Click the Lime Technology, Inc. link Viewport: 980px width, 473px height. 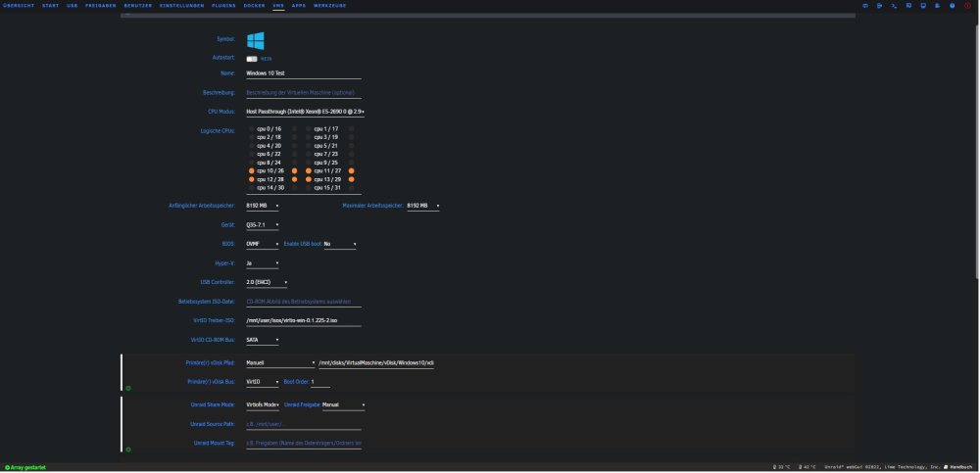pos(911,467)
